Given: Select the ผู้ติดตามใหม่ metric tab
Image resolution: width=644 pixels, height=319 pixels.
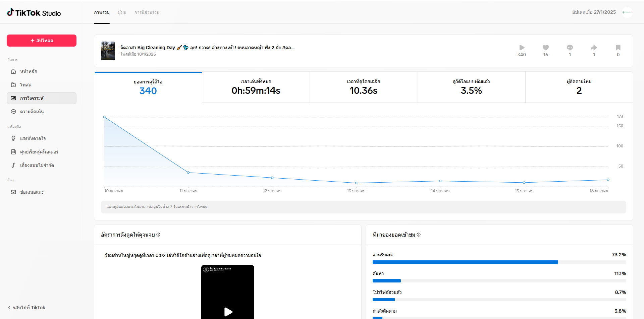Looking at the screenshot, I should 579,87.
